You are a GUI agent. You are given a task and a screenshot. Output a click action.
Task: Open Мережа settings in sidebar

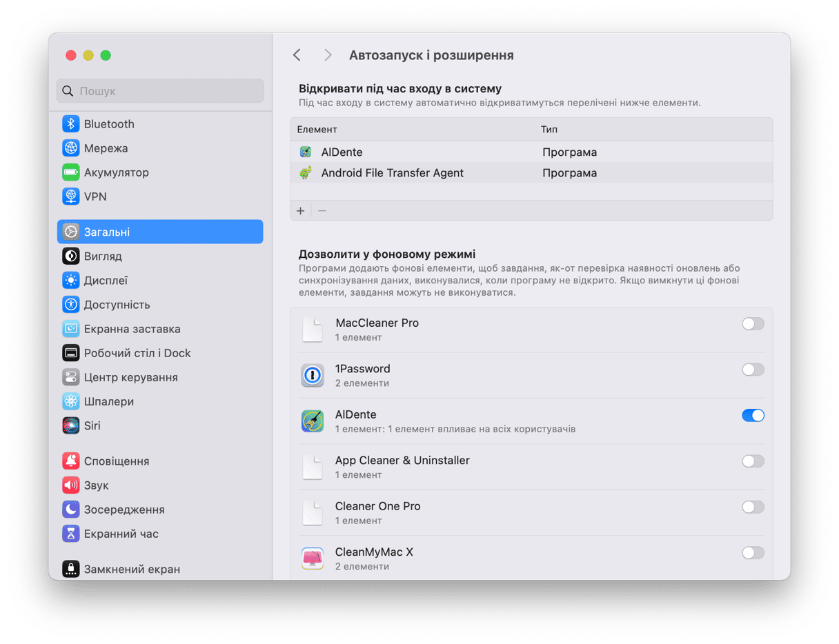point(160,148)
